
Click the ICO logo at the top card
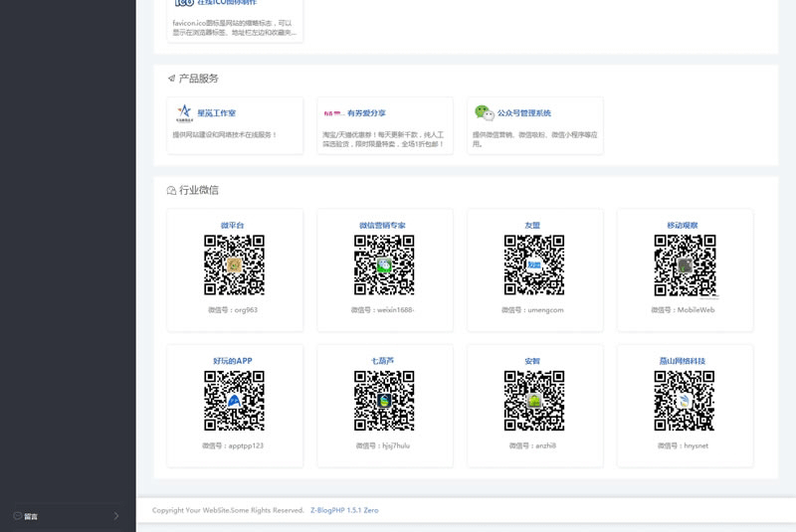[184, 3]
